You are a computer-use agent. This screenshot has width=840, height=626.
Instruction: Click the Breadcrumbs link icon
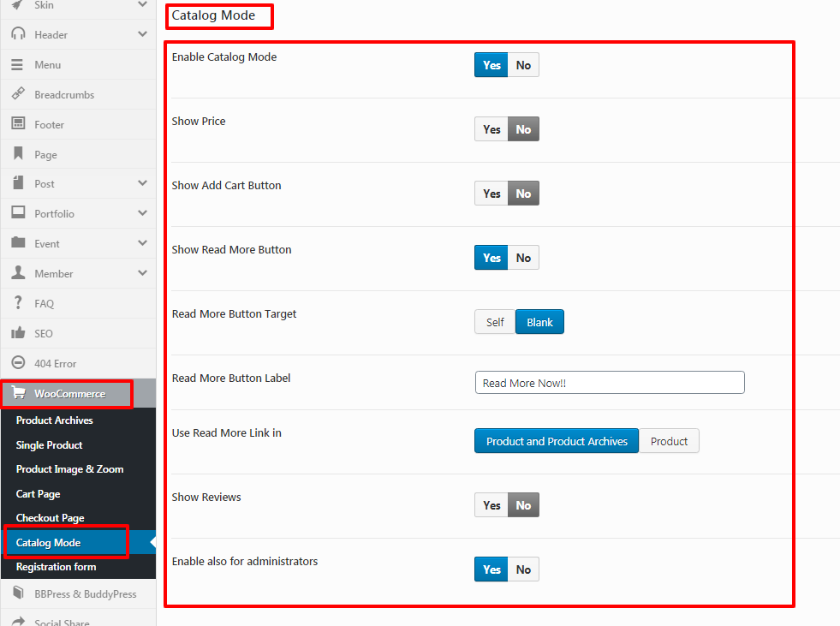click(18, 94)
